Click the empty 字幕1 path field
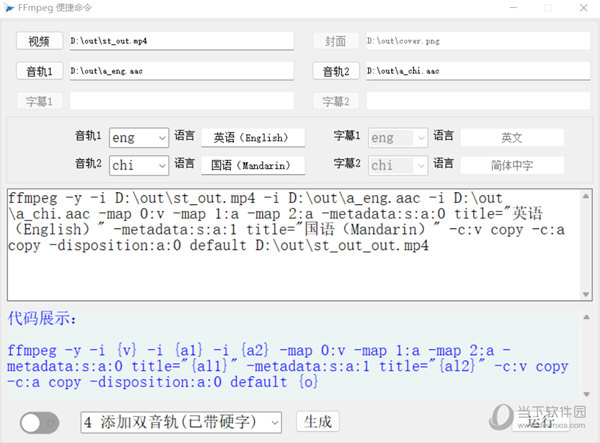This screenshot has height=443, width=600. point(182,101)
